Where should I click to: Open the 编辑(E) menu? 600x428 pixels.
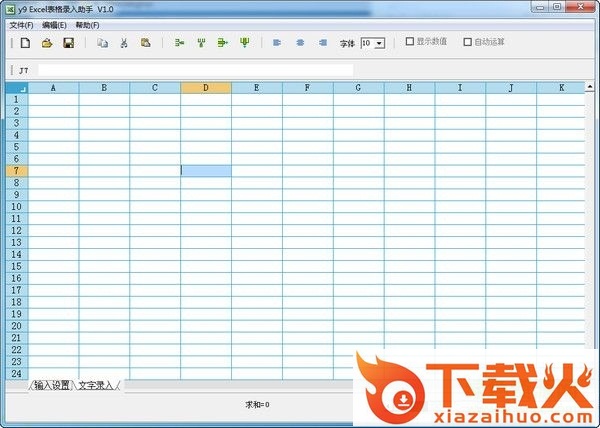[55, 24]
